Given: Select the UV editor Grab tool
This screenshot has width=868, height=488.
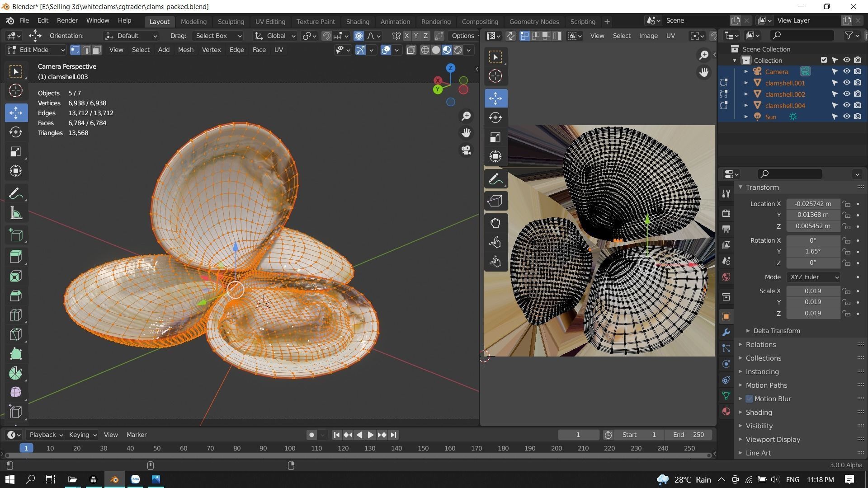Looking at the screenshot, I should click(495, 223).
